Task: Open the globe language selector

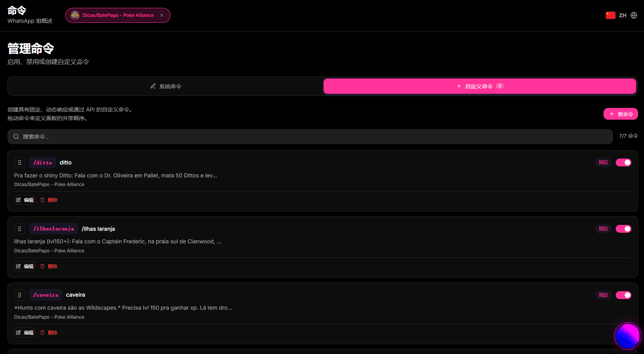Action: (x=634, y=15)
